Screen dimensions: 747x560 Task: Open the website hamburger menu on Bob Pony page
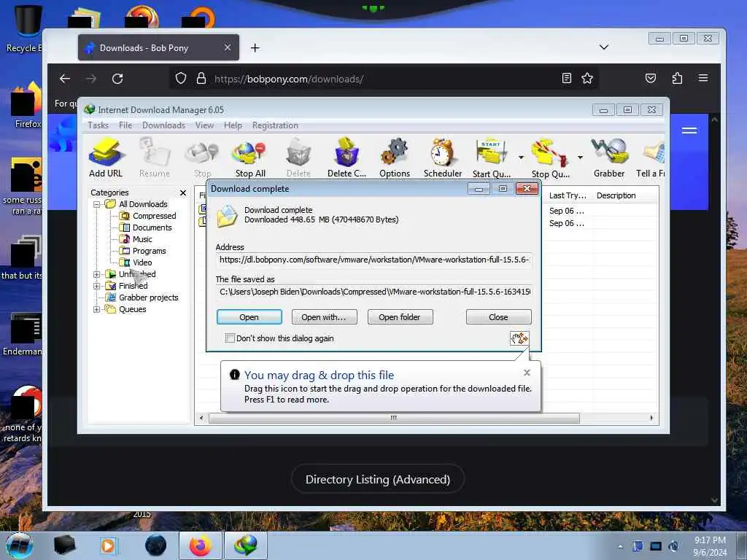pyautogui.click(x=689, y=131)
